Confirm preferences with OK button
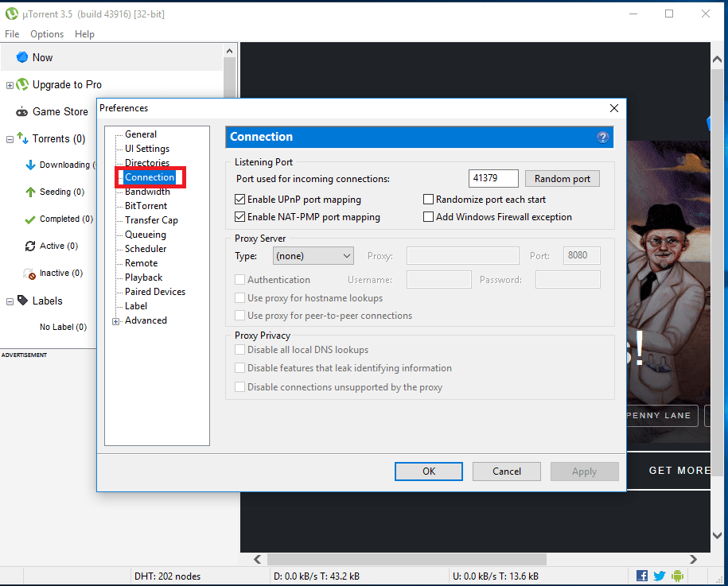The width and height of the screenshot is (728, 586). pyautogui.click(x=429, y=472)
